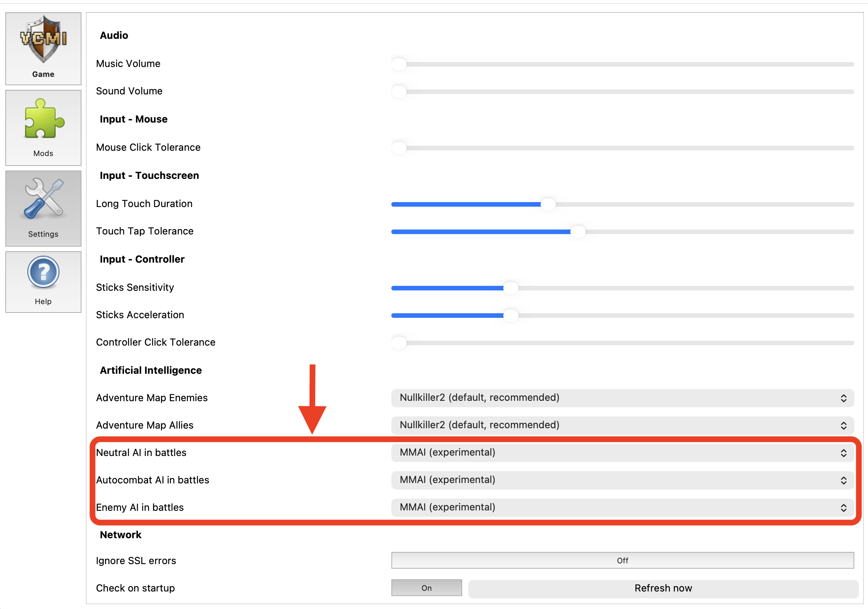
Task: Toggle Check on startup On button
Action: 426,588
